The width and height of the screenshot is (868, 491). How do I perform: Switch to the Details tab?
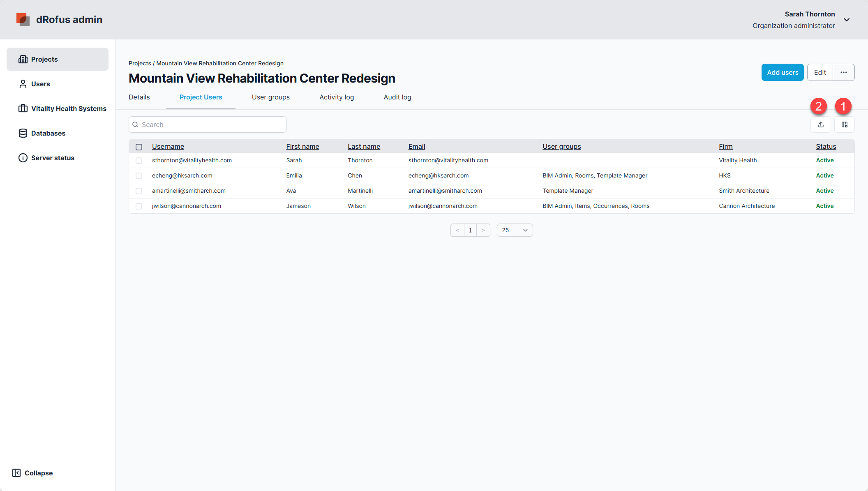click(139, 97)
